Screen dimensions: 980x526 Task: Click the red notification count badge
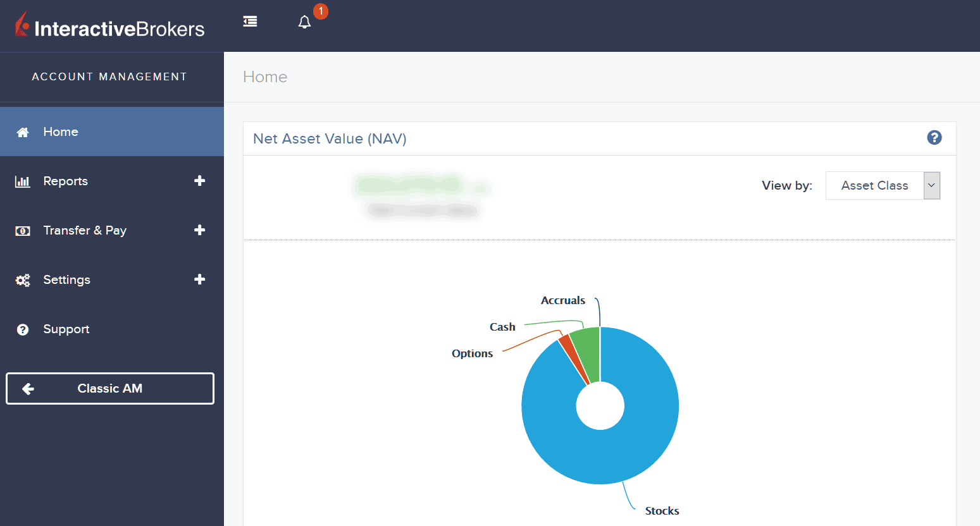(x=321, y=11)
